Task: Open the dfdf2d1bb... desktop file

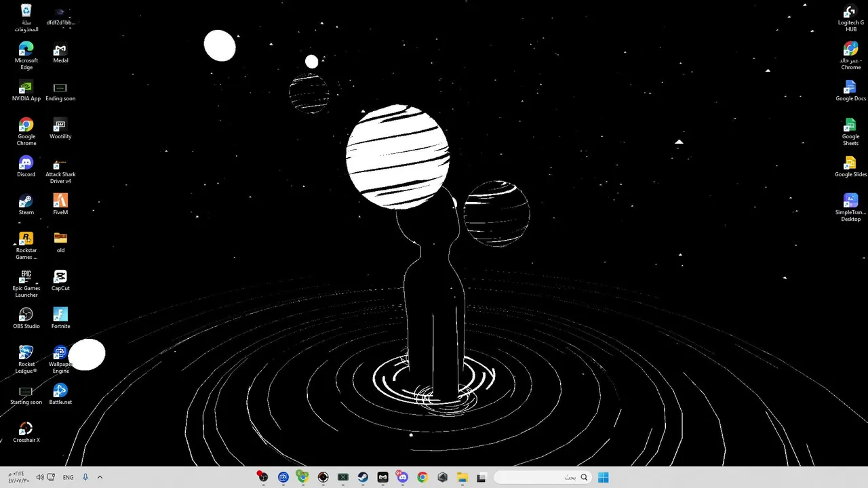Action: point(60,18)
